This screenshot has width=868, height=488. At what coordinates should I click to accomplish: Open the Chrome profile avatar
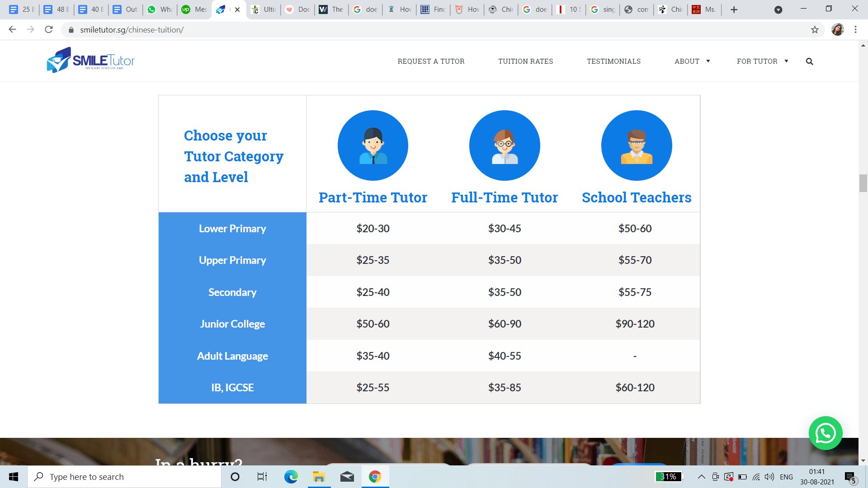pos(837,30)
